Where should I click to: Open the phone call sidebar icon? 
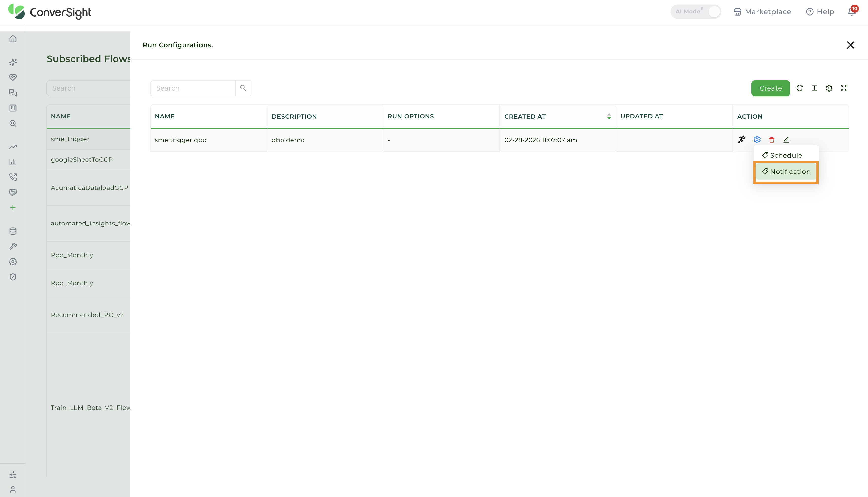point(13,177)
